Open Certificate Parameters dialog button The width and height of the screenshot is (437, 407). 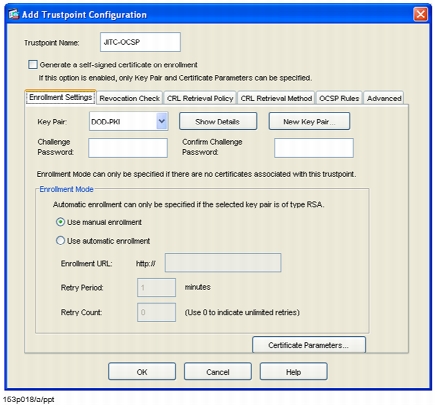point(309,345)
